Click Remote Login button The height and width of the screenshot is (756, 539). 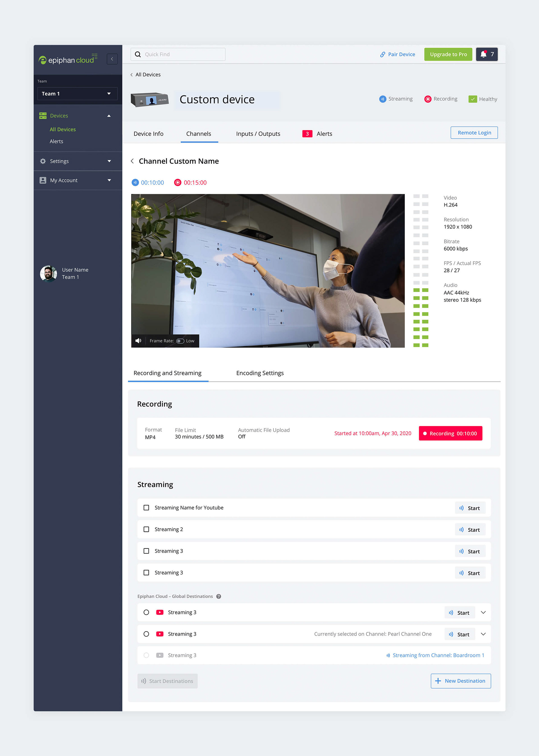click(474, 133)
